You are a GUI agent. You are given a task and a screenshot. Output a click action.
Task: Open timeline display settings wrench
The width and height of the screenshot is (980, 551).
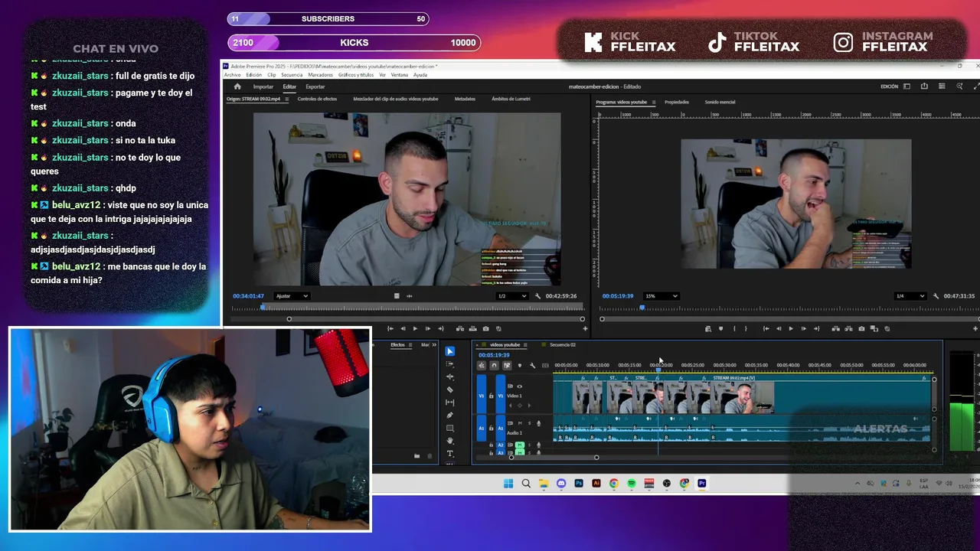[532, 366]
